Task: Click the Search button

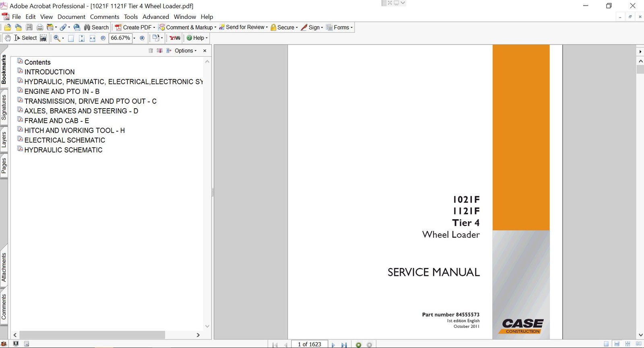Action: click(x=96, y=27)
